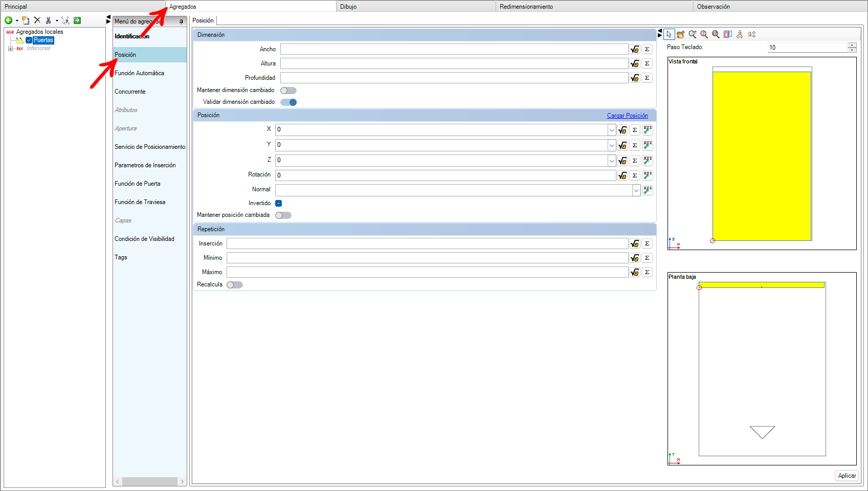Open formula editor for Ancho

635,49
